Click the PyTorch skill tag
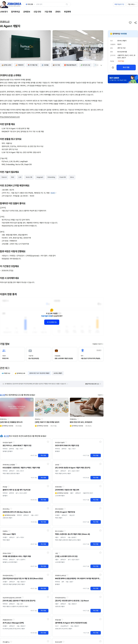The width and height of the screenshot is (138, 644). (x=4, y=177)
